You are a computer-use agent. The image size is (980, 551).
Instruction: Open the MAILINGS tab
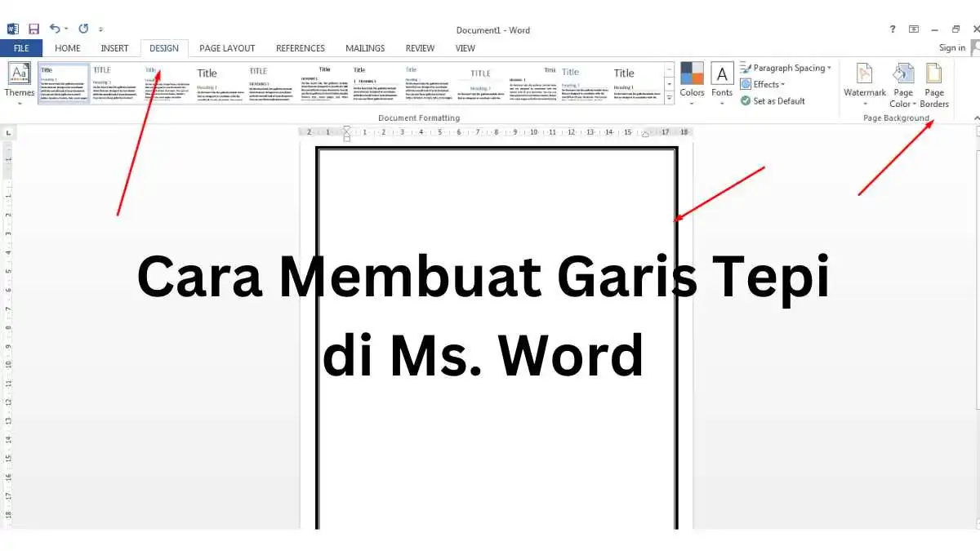click(x=364, y=48)
